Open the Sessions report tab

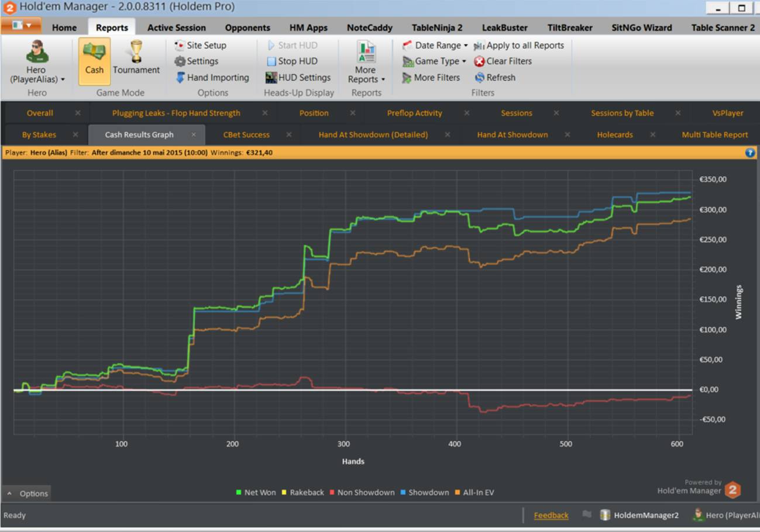[x=517, y=113]
